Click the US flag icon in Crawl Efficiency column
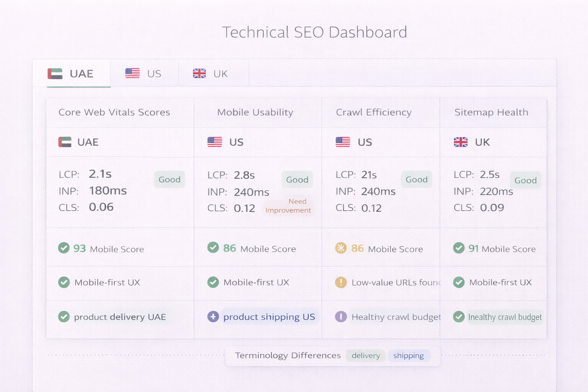This screenshot has width=588, height=392. pyautogui.click(x=343, y=142)
